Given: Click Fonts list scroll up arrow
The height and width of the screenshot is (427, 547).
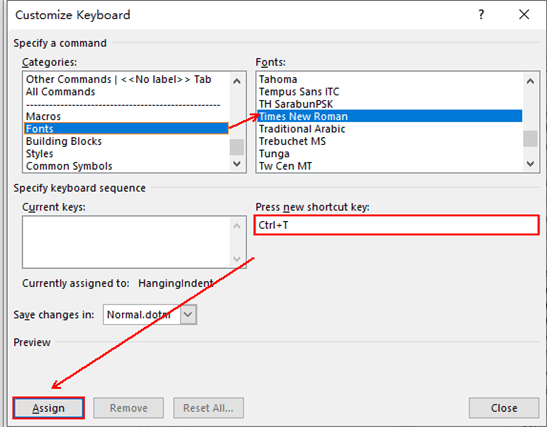Looking at the screenshot, I should (530, 81).
